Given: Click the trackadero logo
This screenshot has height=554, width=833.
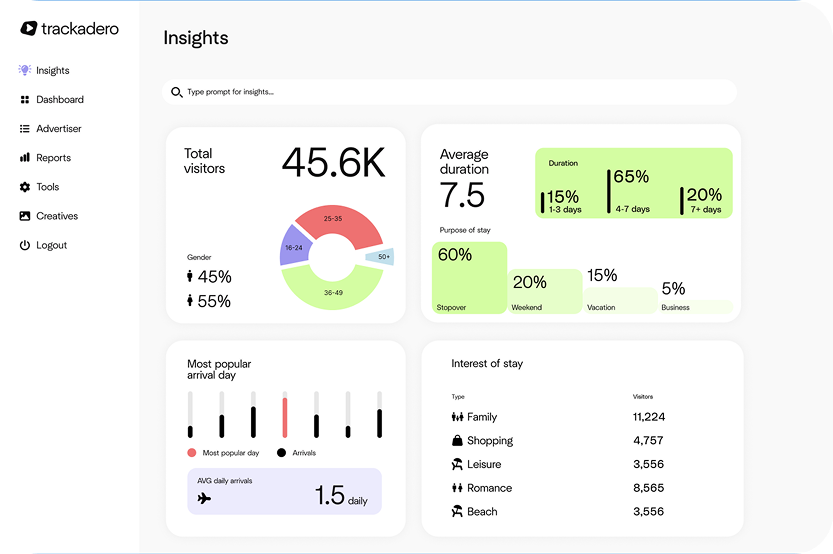Looking at the screenshot, I should (70, 29).
